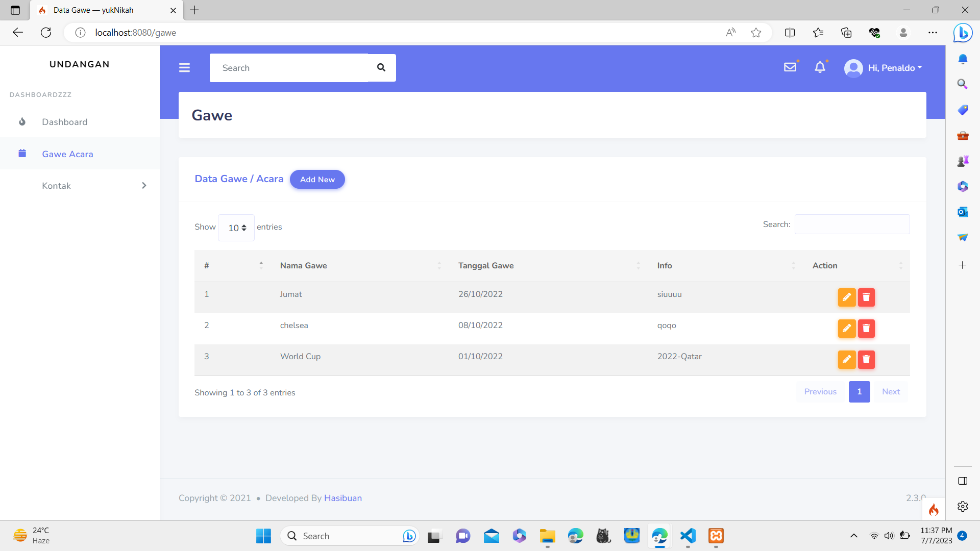Toggle sorting on Nama Gawe column
This screenshot has width=980, height=551.
304,265
